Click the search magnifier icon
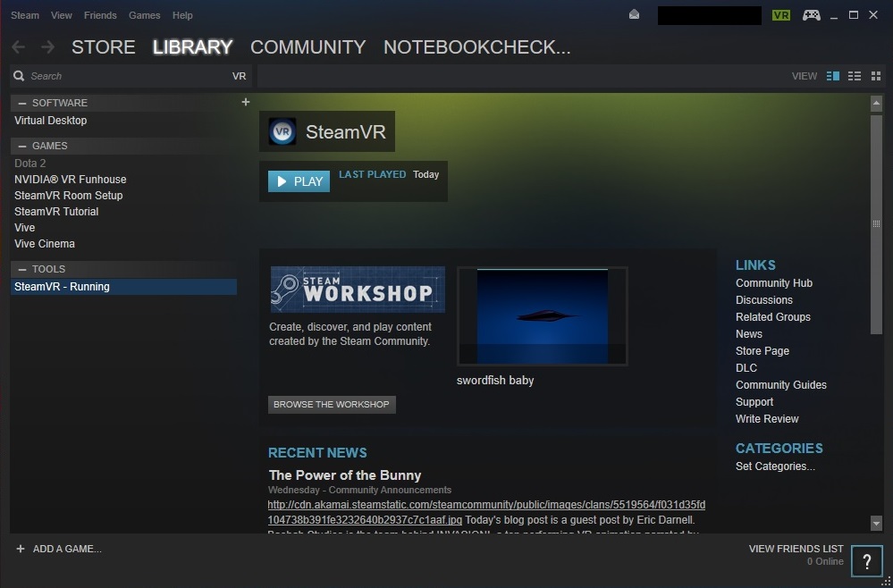893x588 pixels. click(x=19, y=76)
